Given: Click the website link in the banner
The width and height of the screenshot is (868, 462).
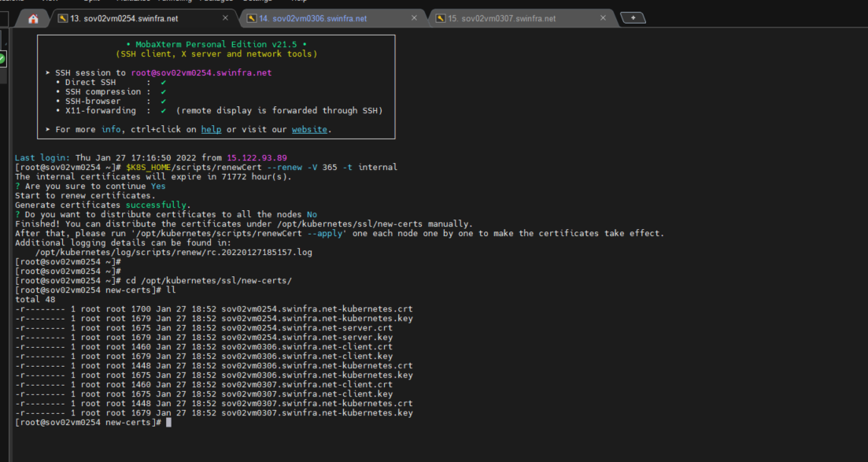Looking at the screenshot, I should (310, 129).
